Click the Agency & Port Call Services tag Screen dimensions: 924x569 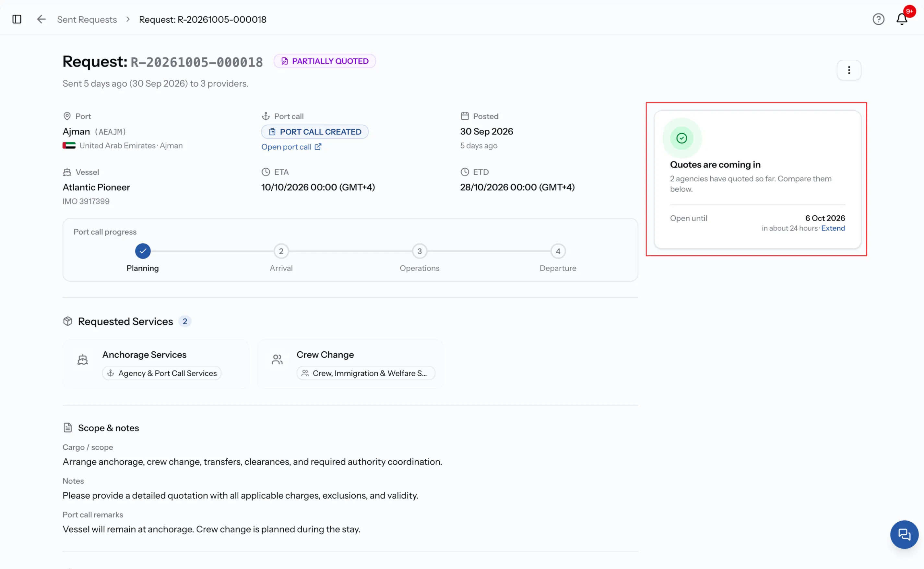tap(162, 373)
